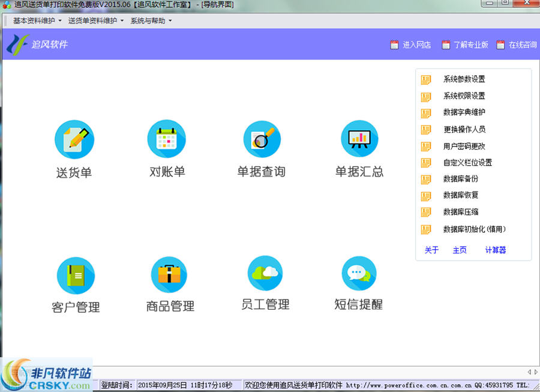
Task: Open the 客户管理 notebook icon
Action: pos(76,276)
